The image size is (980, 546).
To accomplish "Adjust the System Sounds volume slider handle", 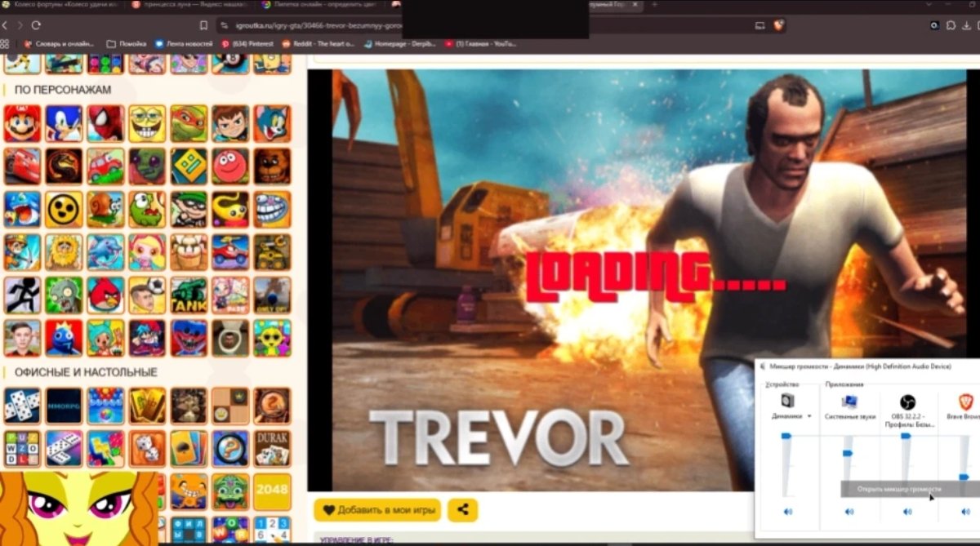I will coord(847,453).
